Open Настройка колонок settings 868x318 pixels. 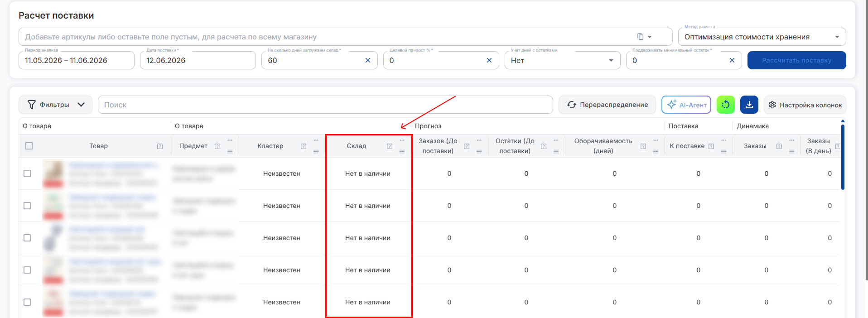(805, 105)
